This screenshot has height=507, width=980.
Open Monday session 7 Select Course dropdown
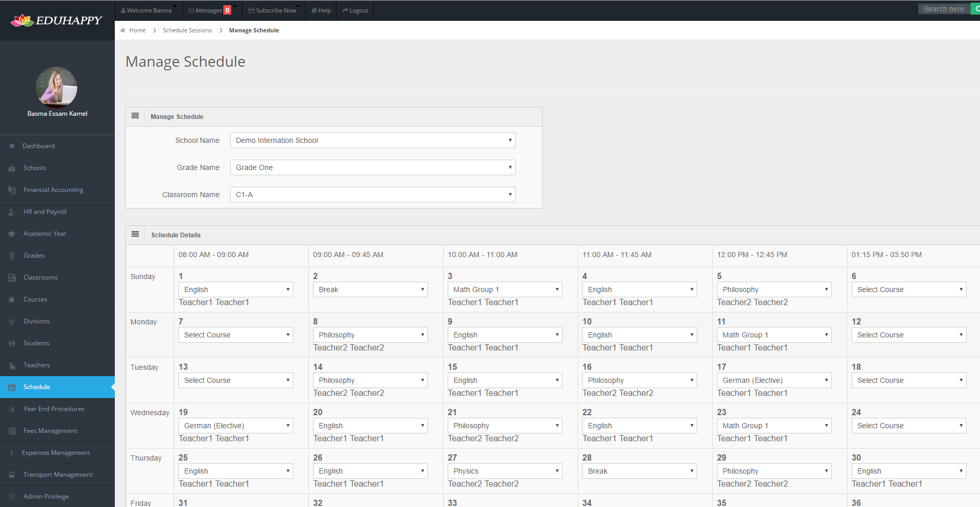tap(236, 335)
